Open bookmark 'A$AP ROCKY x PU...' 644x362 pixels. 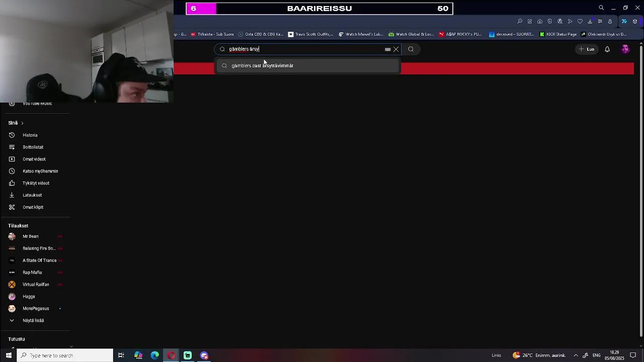(x=460, y=34)
